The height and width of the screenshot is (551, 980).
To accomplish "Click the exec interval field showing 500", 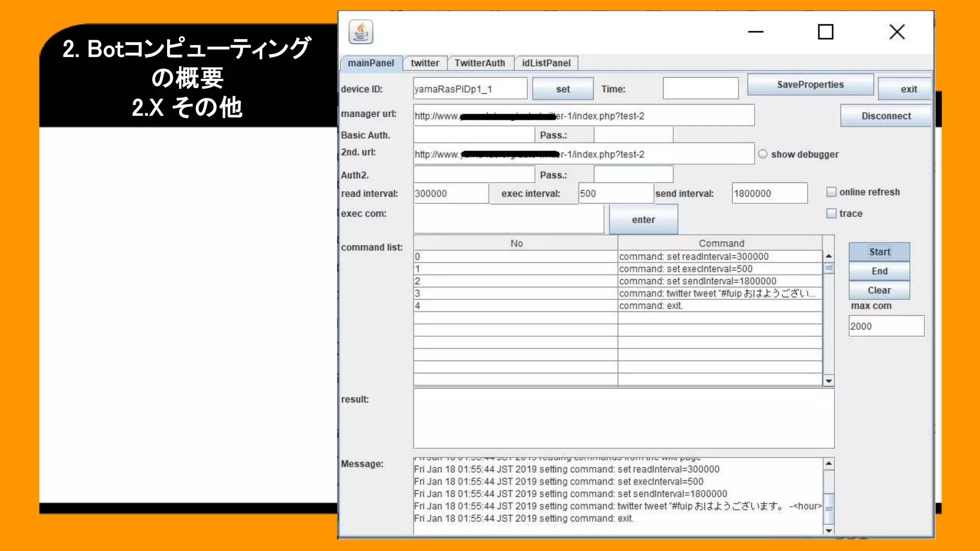I will tap(616, 193).
